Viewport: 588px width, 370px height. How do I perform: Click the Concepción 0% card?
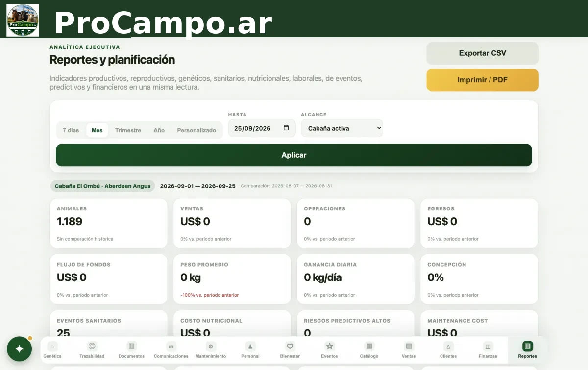pyautogui.click(x=479, y=279)
